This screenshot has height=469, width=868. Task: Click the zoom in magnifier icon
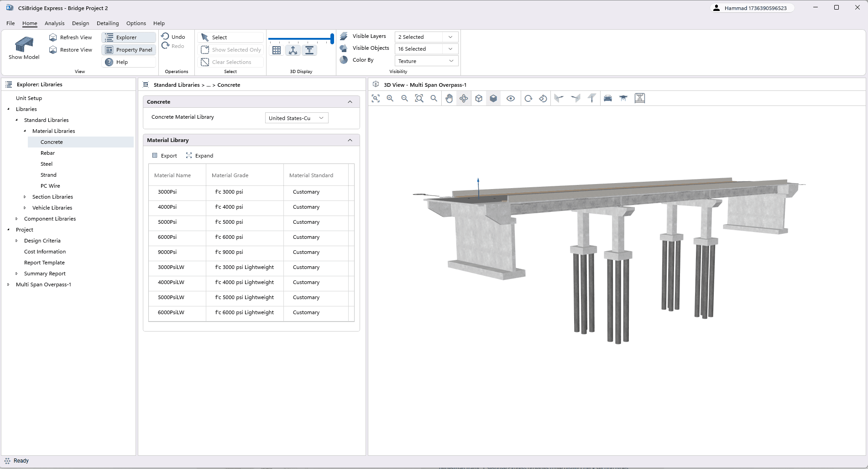point(390,98)
